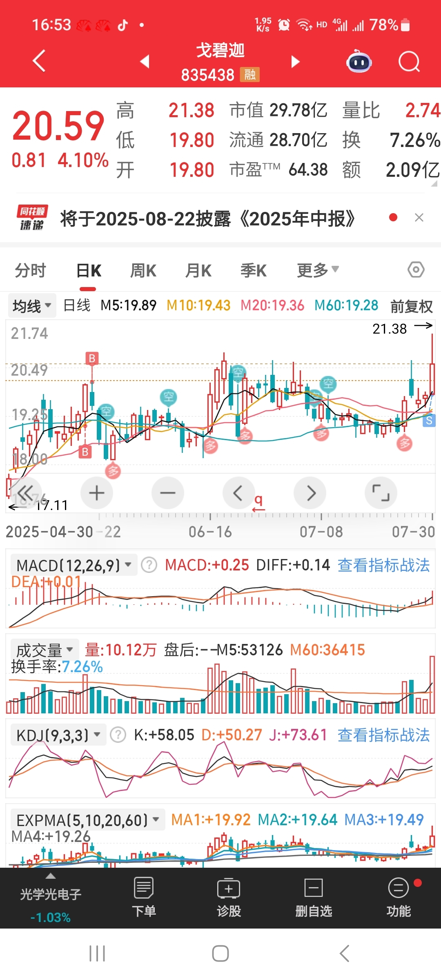Expand quote details corner triangle
The image size is (441, 980).
[434, 183]
